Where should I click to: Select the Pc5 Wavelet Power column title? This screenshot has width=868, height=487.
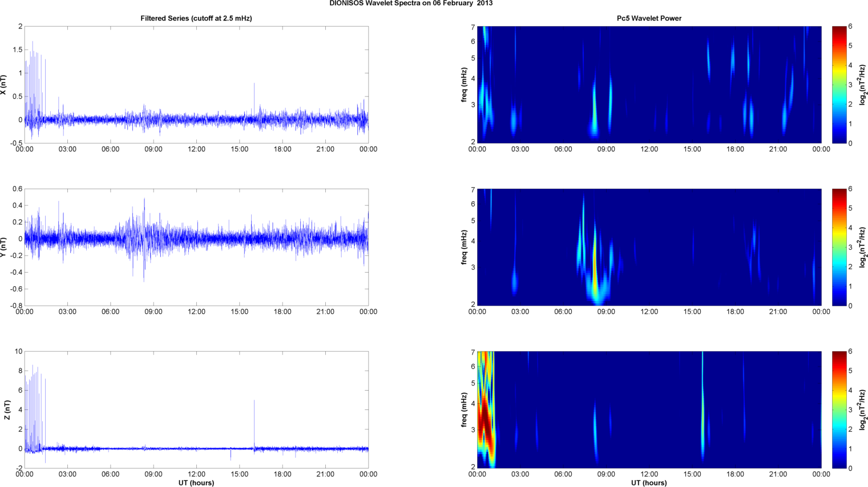[649, 18]
